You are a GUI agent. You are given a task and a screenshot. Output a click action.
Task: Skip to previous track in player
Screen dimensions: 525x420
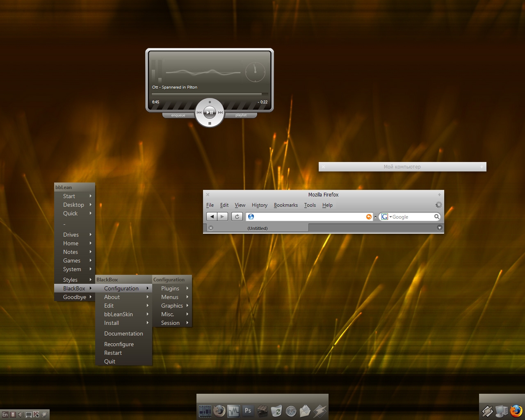[x=199, y=112]
